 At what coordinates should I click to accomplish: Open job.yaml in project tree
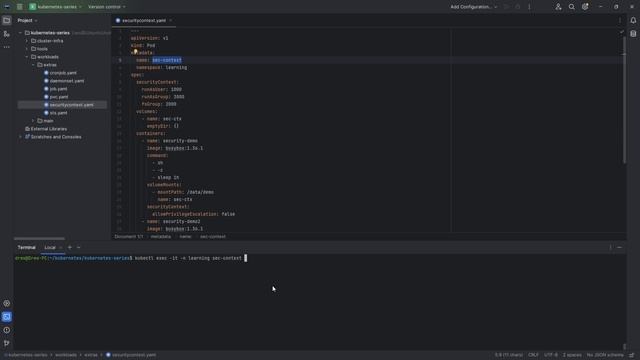(58, 89)
